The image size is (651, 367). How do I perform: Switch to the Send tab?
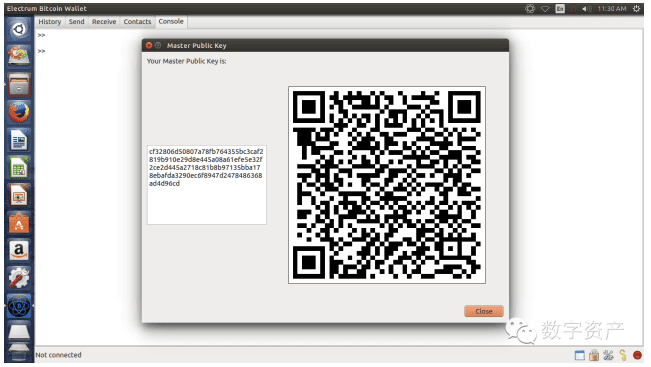tap(76, 22)
